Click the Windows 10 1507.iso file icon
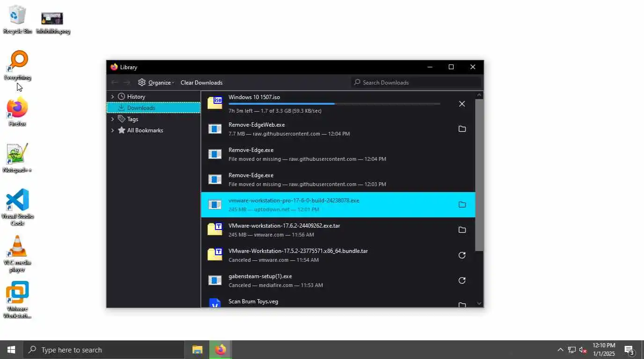 [215, 103]
